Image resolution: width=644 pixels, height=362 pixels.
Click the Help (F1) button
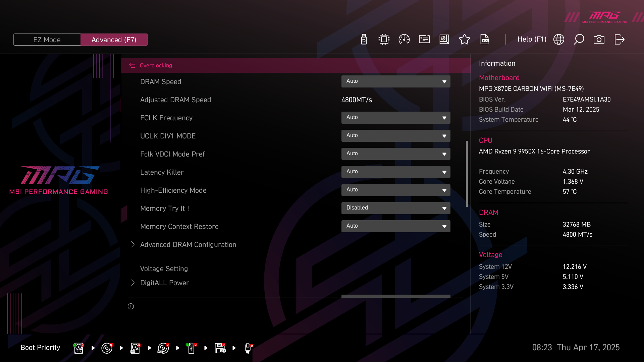pos(532,40)
